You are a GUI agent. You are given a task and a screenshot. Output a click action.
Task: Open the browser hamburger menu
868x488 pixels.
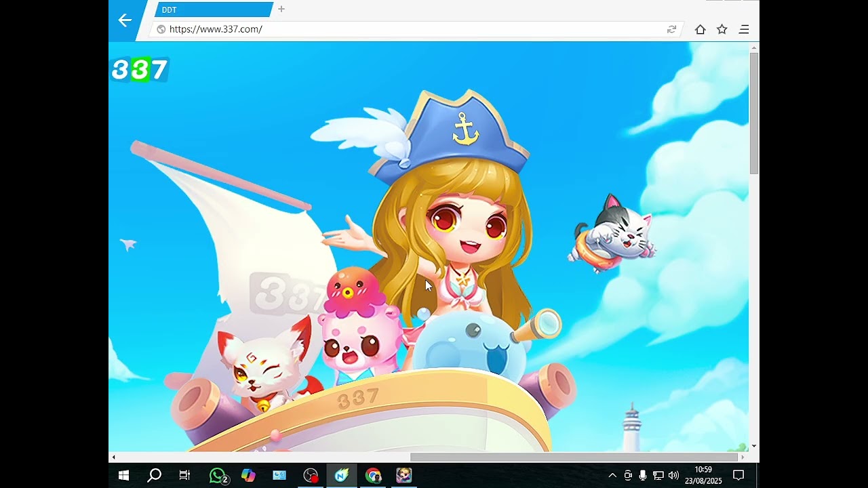[744, 29]
